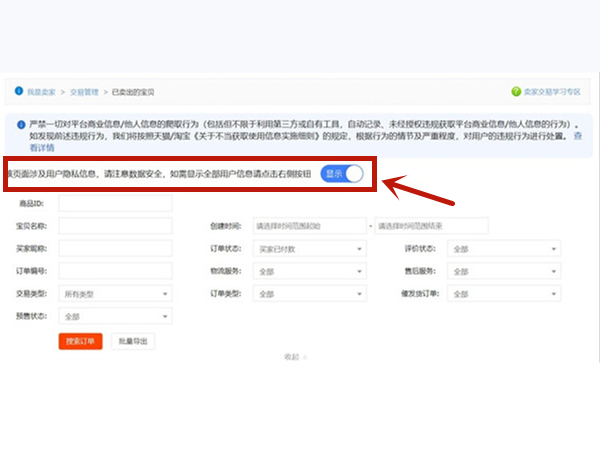This screenshot has height=450, width=600.
Task: Click 搜索订单 button
Action: 80,341
